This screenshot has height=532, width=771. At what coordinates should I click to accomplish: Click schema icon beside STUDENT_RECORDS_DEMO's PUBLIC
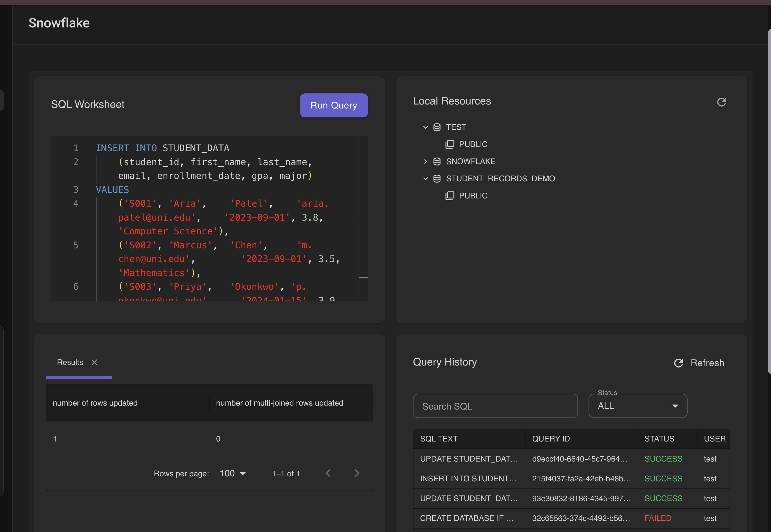[x=449, y=196]
